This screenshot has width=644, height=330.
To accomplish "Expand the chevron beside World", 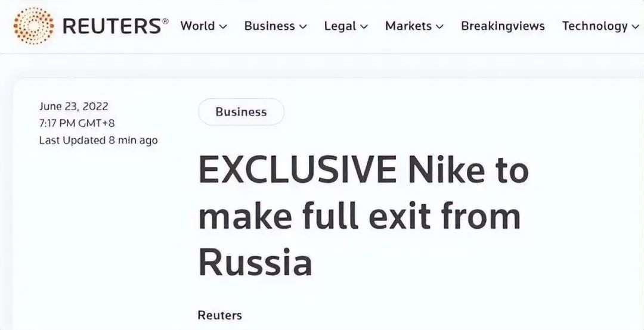I will 223,27.
